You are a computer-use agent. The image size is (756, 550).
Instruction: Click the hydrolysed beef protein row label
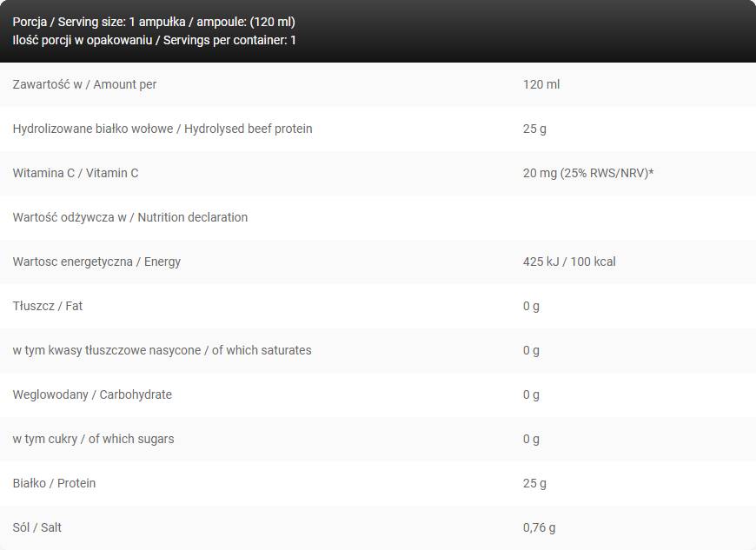click(x=162, y=129)
